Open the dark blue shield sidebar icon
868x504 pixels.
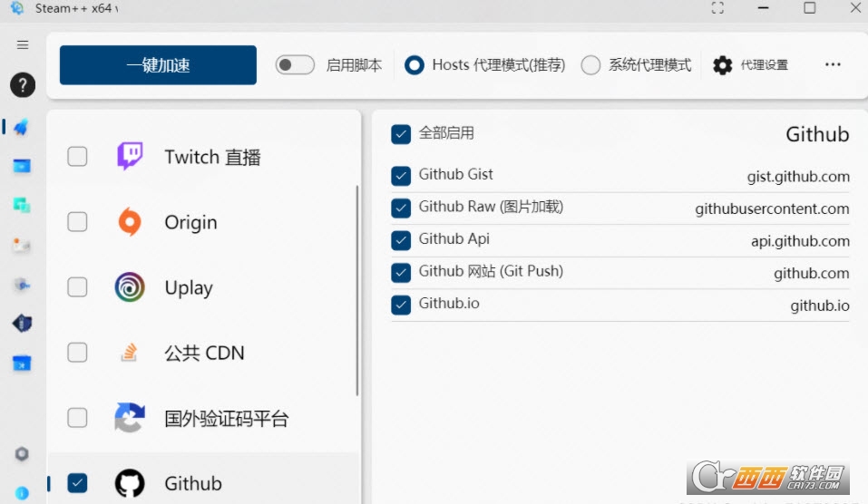(22, 324)
